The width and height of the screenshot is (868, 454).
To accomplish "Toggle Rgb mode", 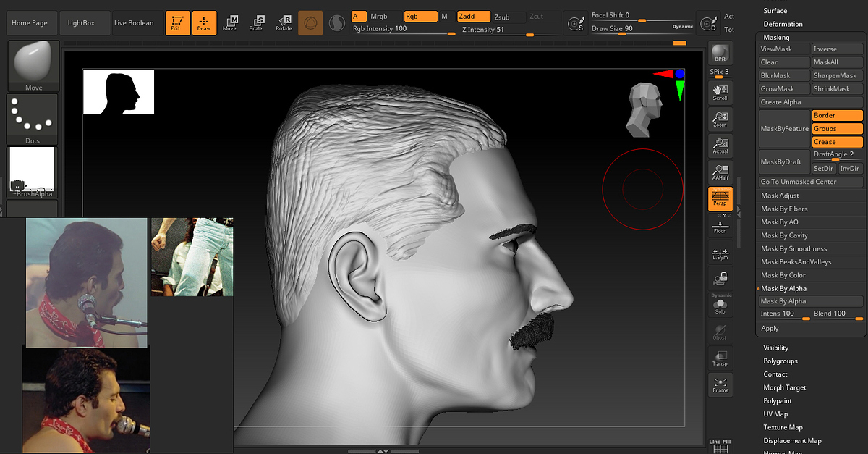I will click(420, 16).
